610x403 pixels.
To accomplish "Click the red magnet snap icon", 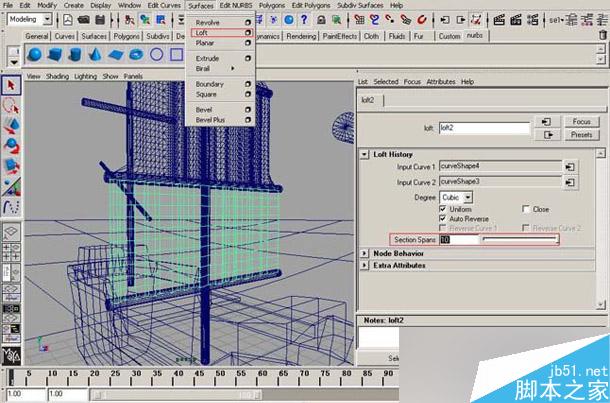I will pyautogui.click(x=422, y=19).
